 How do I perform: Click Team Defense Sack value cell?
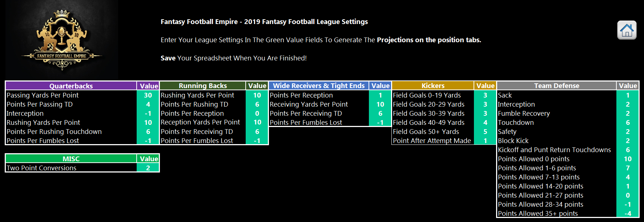click(628, 95)
